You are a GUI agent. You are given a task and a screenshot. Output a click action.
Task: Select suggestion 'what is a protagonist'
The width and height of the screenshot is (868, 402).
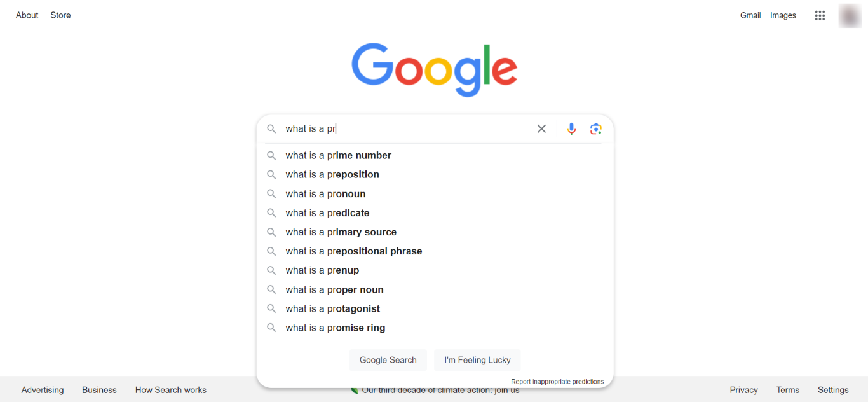coord(332,308)
